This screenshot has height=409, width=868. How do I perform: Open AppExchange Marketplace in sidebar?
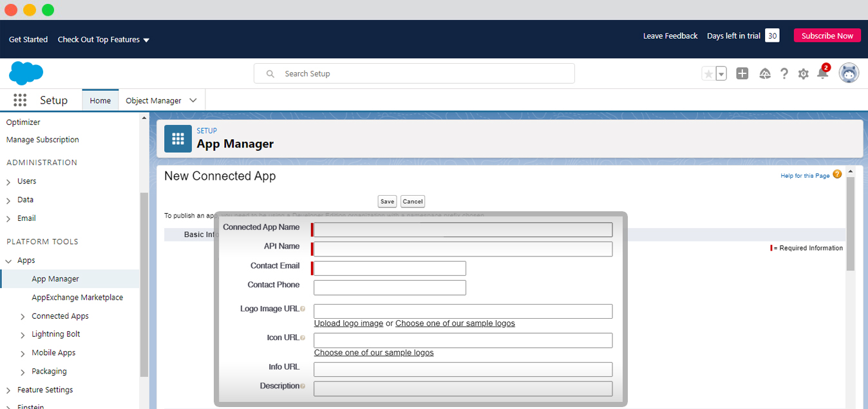(x=77, y=298)
